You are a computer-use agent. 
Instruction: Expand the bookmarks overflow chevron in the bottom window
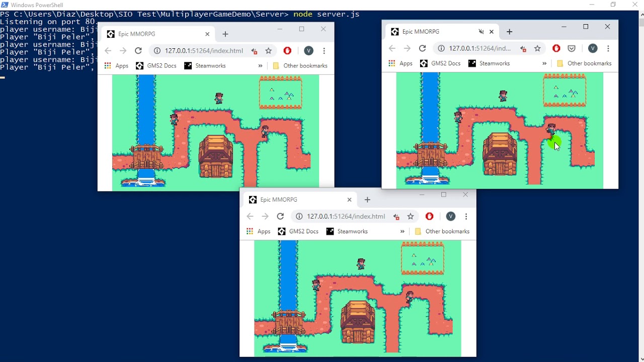pos(402,231)
